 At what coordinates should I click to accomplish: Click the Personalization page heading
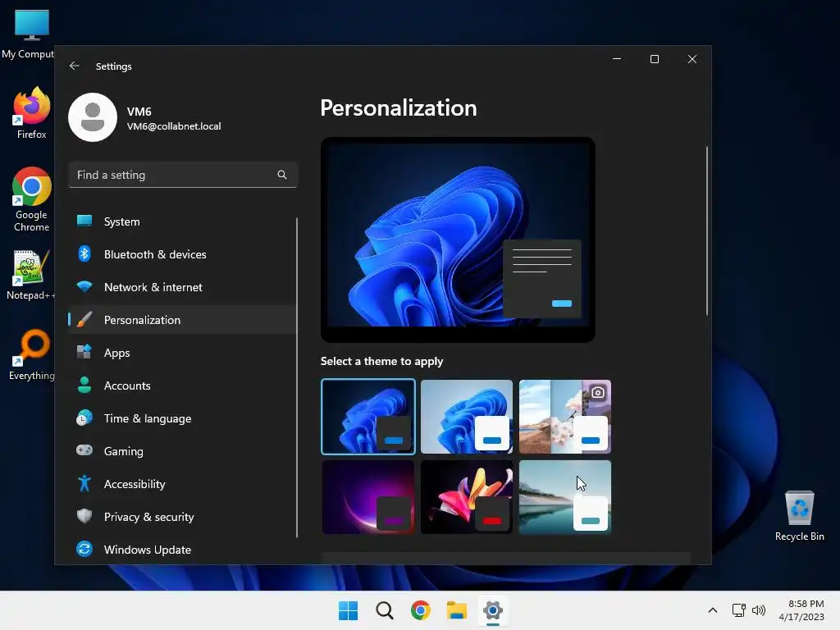398,107
